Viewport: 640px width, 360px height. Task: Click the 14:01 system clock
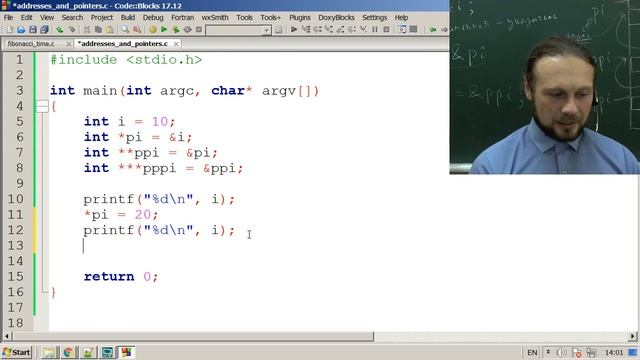click(x=614, y=352)
